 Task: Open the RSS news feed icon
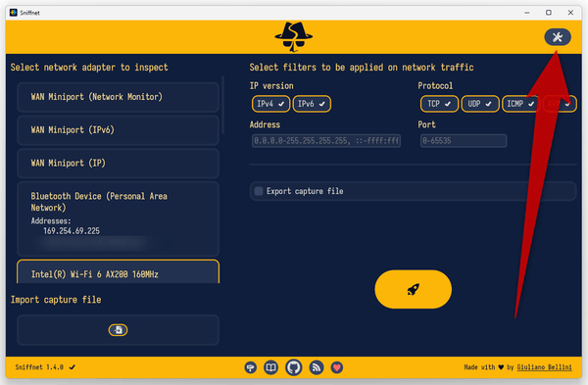[x=317, y=367]
